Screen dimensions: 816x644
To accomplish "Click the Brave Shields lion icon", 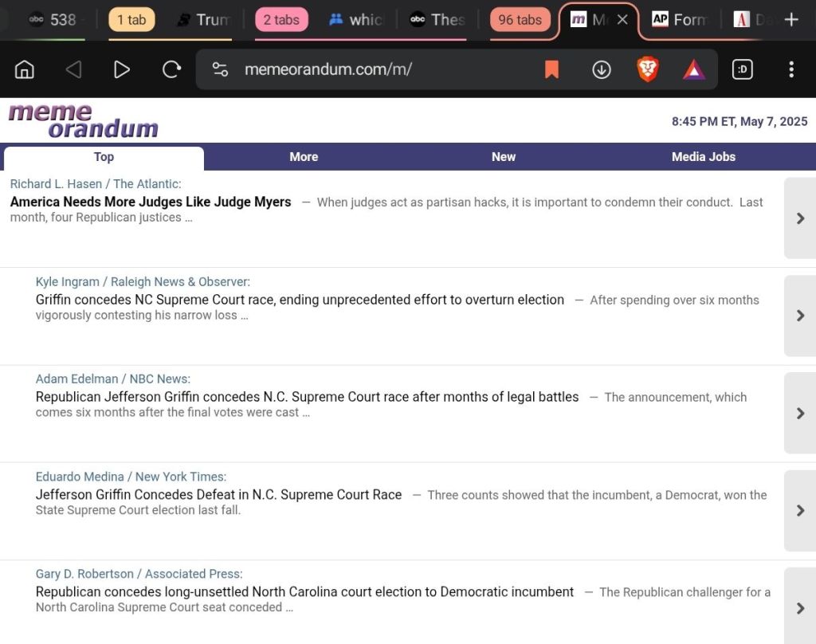I will 648,69.
